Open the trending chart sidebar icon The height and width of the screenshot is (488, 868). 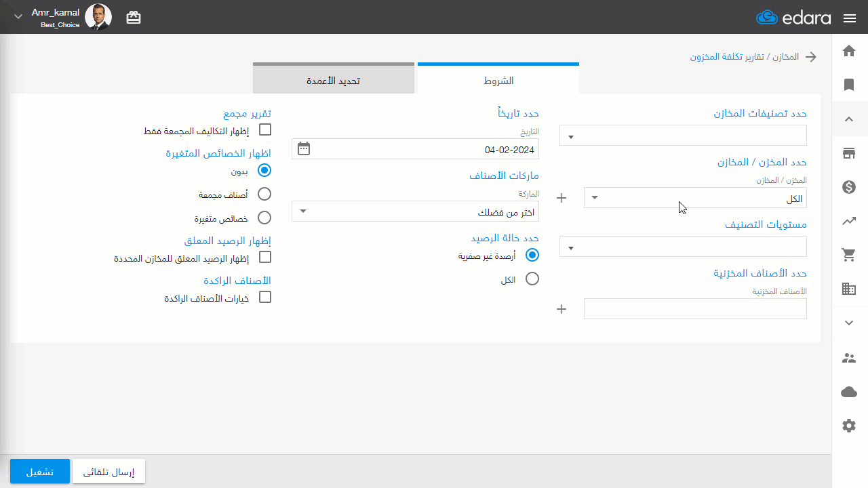pos(849,220)
